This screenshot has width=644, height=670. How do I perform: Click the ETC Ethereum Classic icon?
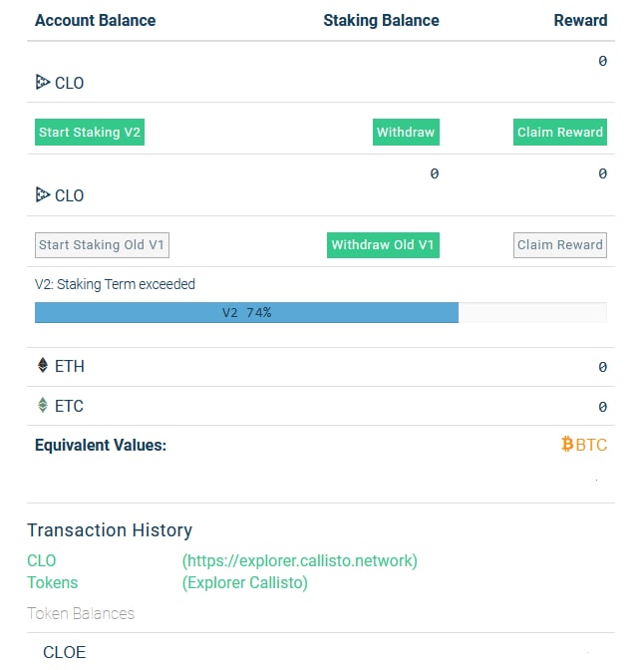pyautogui.click(x=43, y=406)
